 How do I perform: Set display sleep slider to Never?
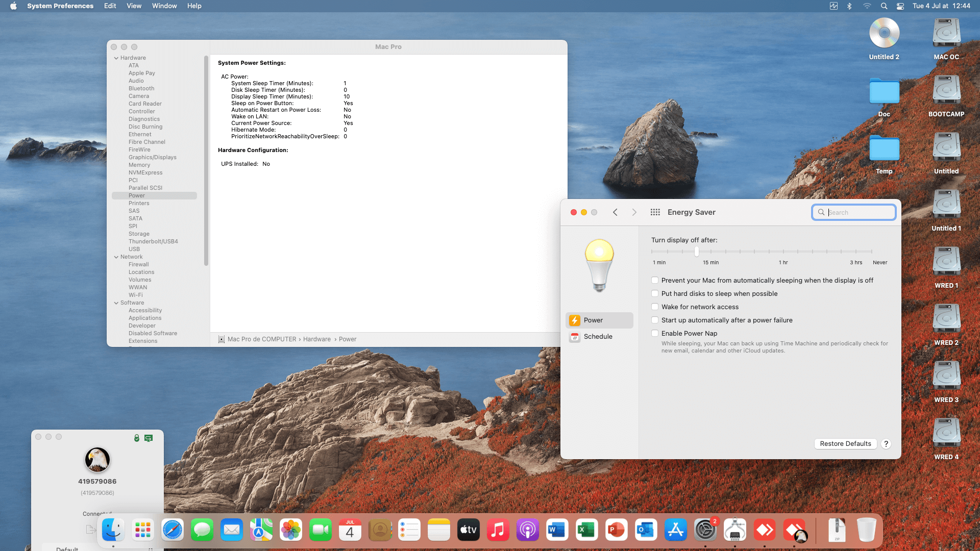coord(872,252)
